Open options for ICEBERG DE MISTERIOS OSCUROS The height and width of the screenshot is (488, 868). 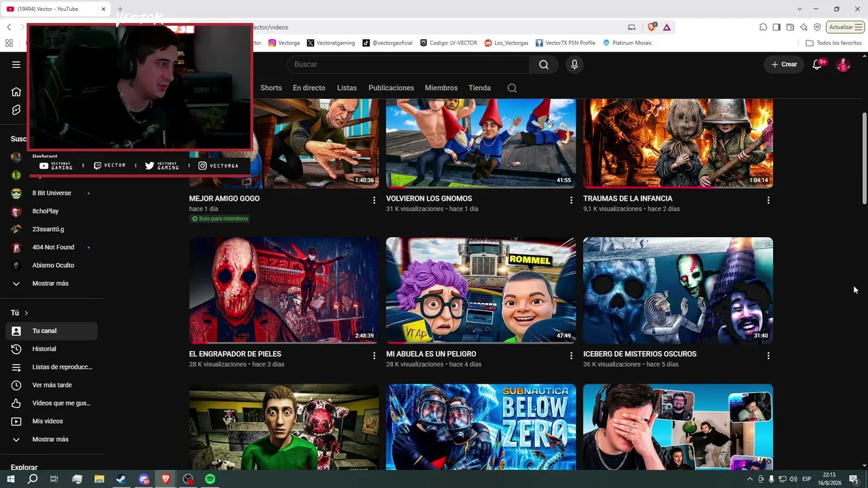click(x=768, y=355)
